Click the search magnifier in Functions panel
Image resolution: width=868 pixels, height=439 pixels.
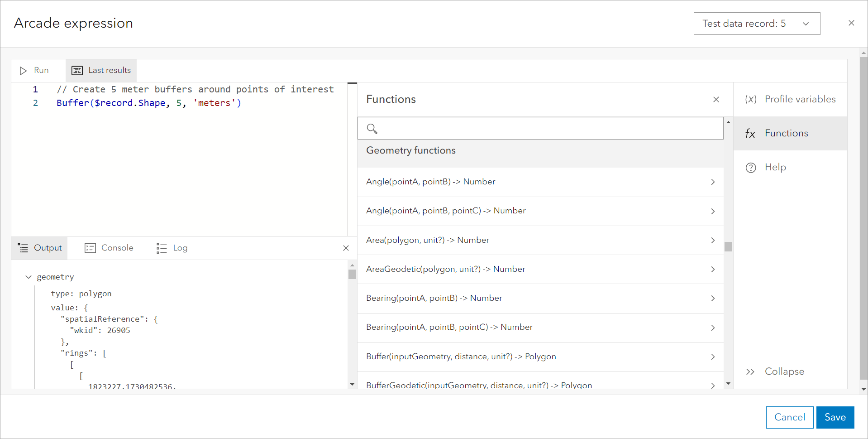[x=372, y=129]
